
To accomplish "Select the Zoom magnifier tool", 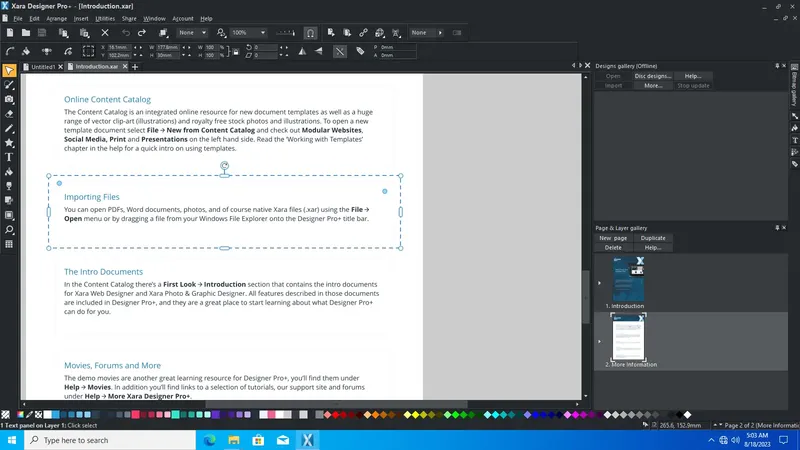I will tap(9, 230).
